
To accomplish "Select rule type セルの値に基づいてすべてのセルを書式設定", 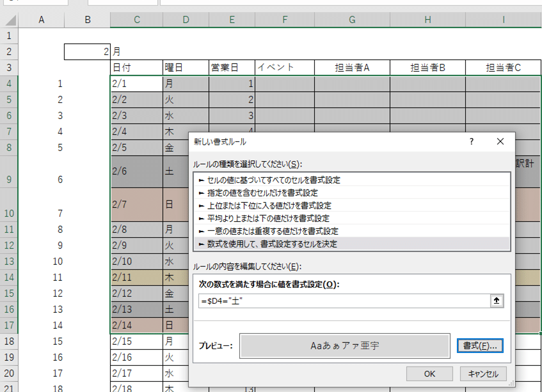I will 352,180.
